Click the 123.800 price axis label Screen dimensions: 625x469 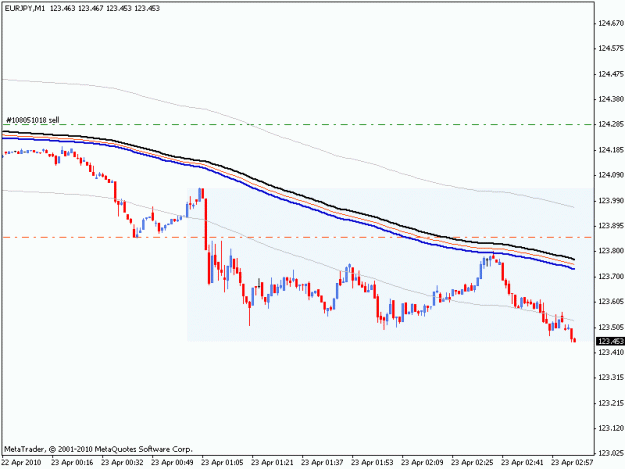pos(611,251)
